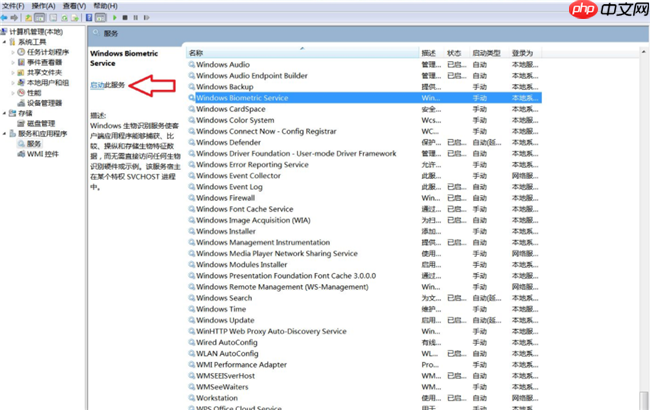Open the 查看(V) menu

click(x=74, y=6)
